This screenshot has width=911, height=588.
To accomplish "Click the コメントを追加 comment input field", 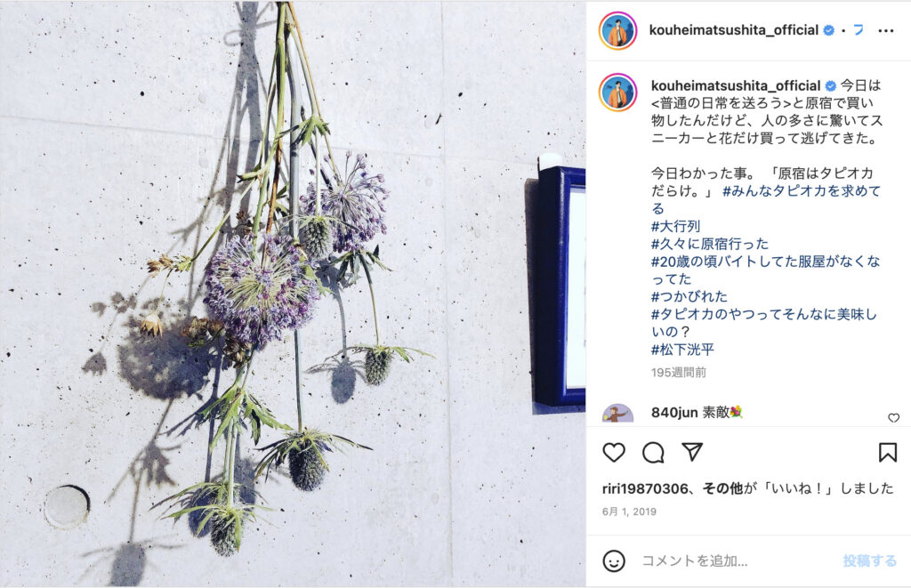I will click(738, 560).
